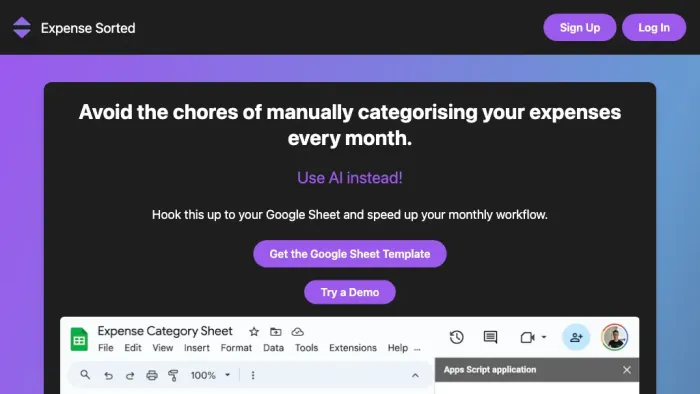Click the print icon
This screenshot has height=394, width=700.
tap(152, 375)
